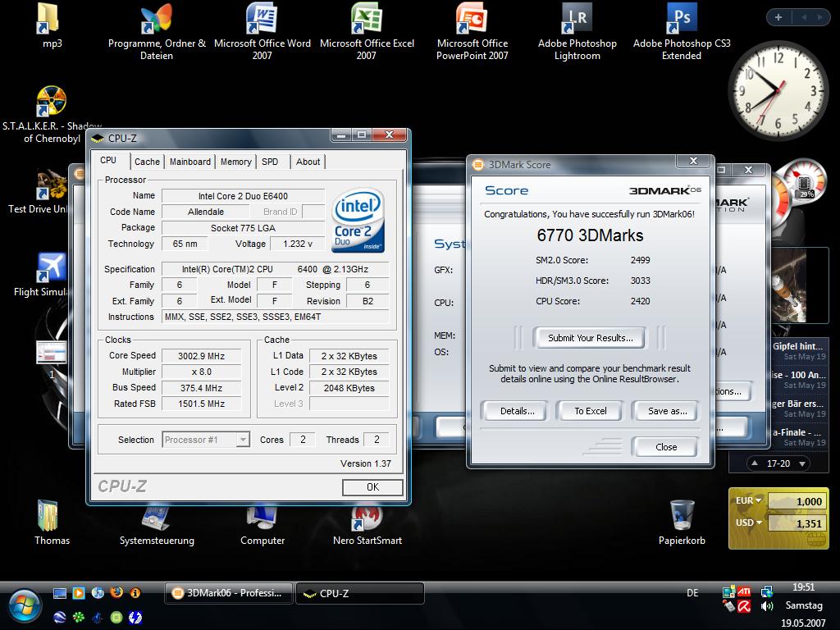Click the 6770 3DMarks score text

590,235
